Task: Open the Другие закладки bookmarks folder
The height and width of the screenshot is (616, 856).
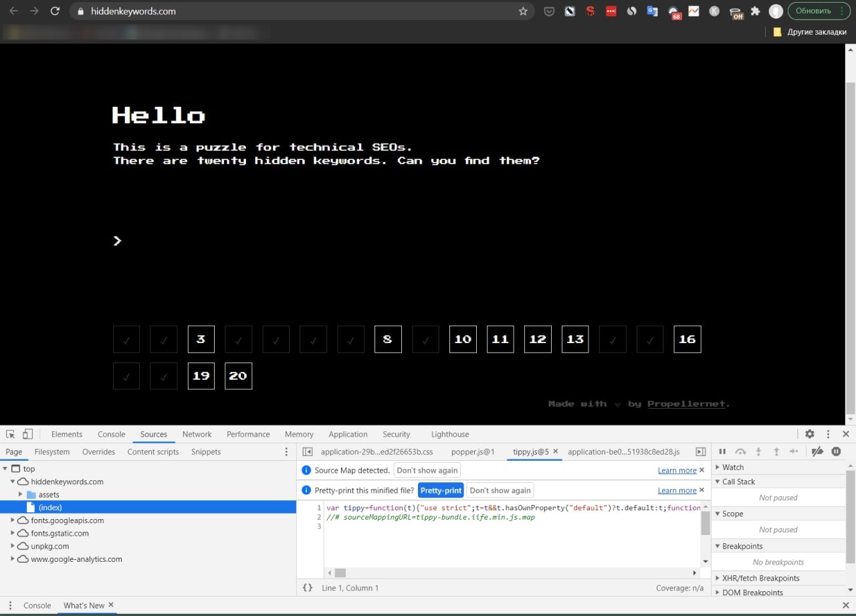Action: [x=810, y=31]
